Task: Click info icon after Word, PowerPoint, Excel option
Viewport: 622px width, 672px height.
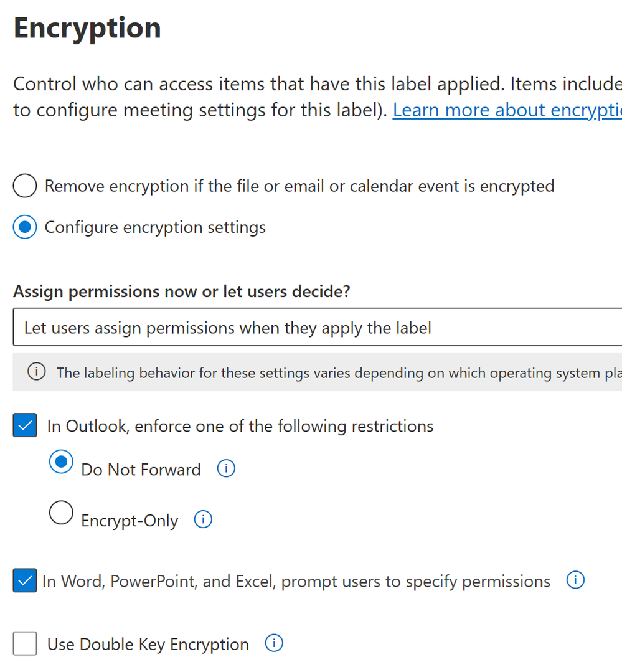Action: click(x=575, y=580)
